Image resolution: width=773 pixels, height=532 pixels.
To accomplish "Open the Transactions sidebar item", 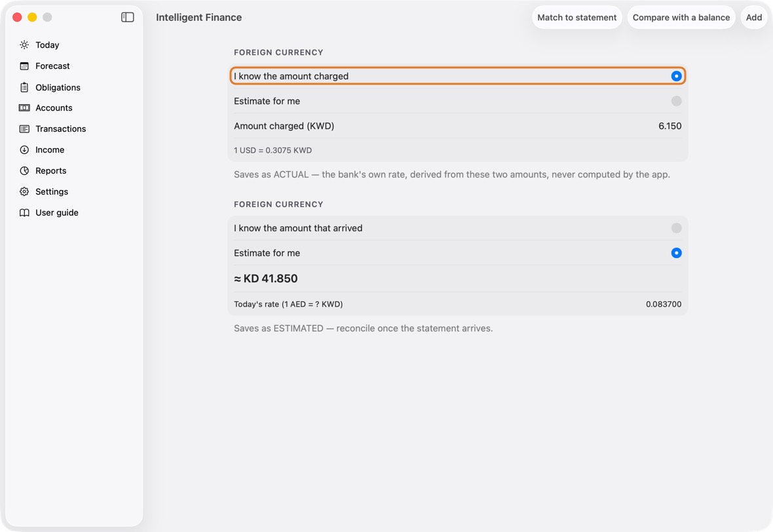I will (x=61, y=128).
